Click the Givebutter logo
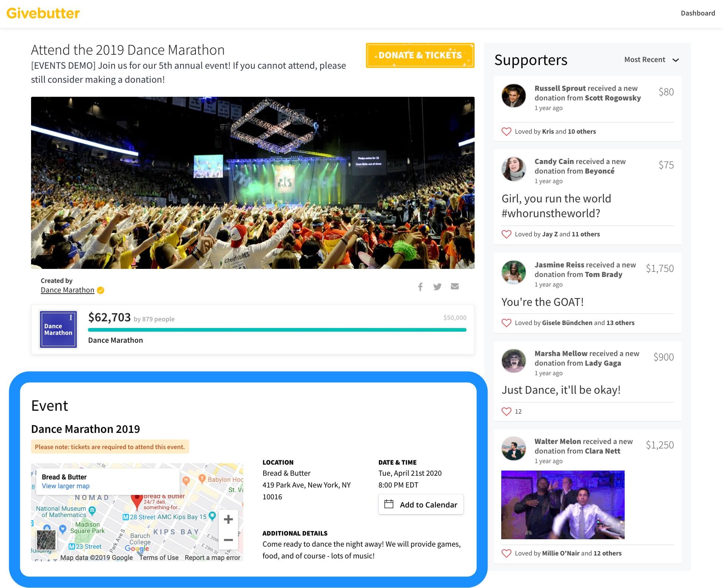This screenshot has height=588, width=723. pyautogui.click(x=43, y=13)
